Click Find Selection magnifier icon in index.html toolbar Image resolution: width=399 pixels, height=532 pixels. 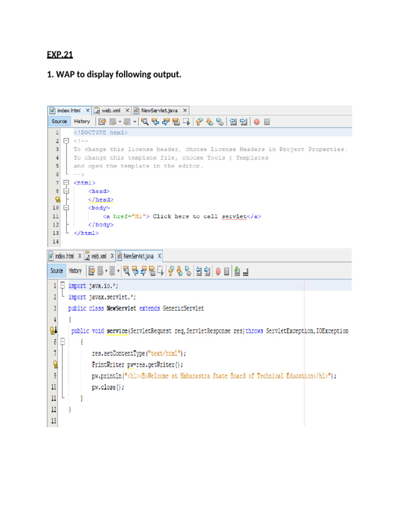145,122
